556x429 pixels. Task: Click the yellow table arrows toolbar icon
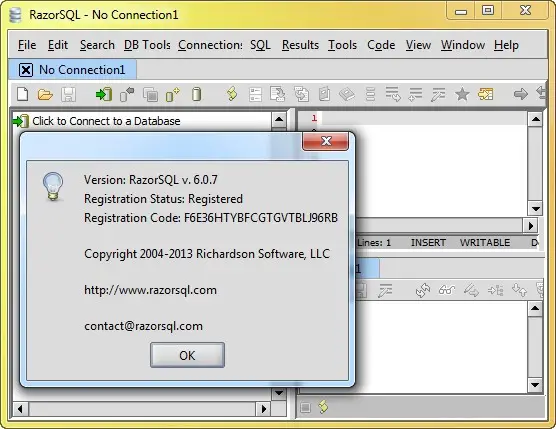pyautogui.click(x=485, y=94)
